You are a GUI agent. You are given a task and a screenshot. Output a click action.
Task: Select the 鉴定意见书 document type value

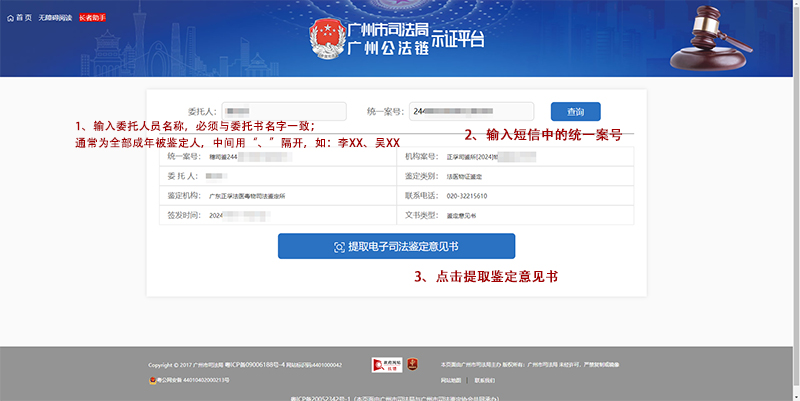pos(461,216)
